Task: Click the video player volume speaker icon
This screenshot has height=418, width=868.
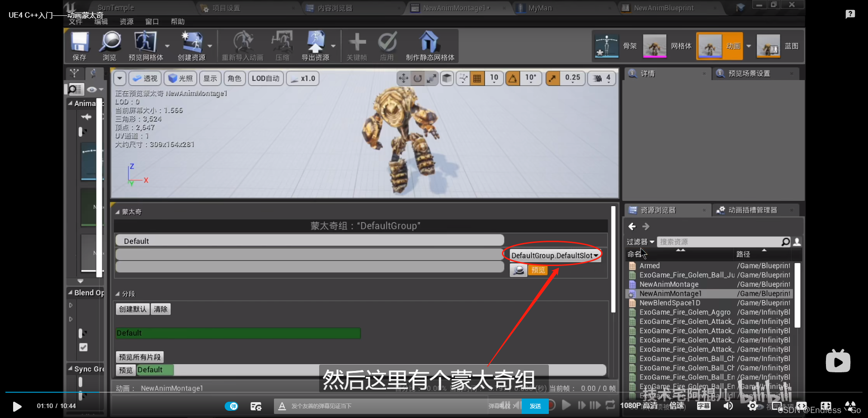Action: pos(728,406)
